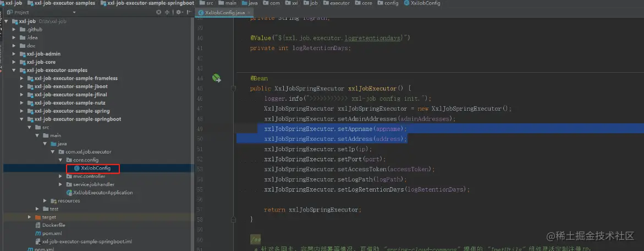
Task: Click the setAddress(address) code line
Action: tap(335, 139)
